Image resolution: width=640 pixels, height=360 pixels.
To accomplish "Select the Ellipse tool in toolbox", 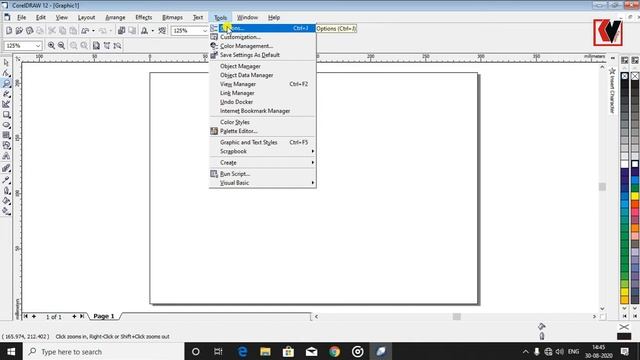I will pyautogui.click(x=6, y=125).
